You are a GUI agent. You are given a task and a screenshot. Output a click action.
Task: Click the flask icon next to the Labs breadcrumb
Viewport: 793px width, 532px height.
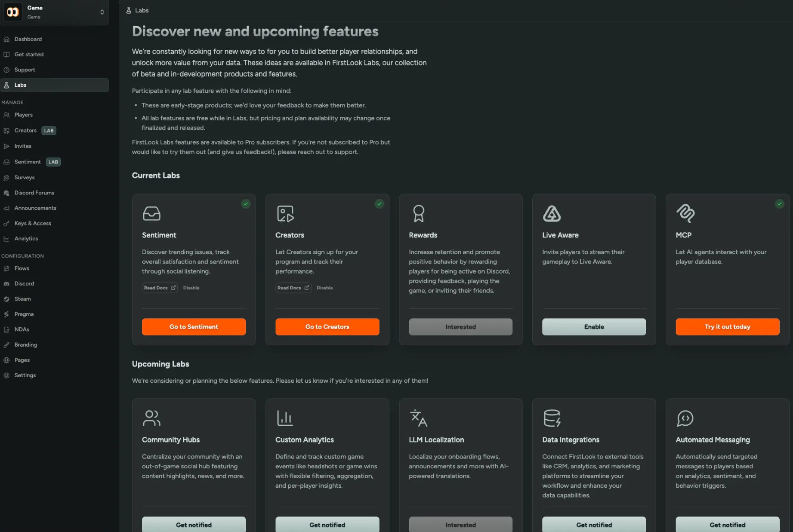(129, 10)
